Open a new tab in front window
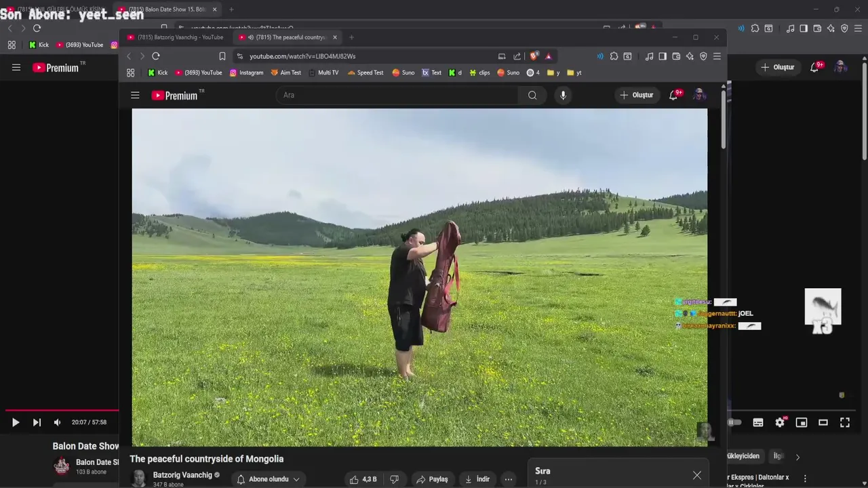868x488 pixels. click(x=351, y=37)
